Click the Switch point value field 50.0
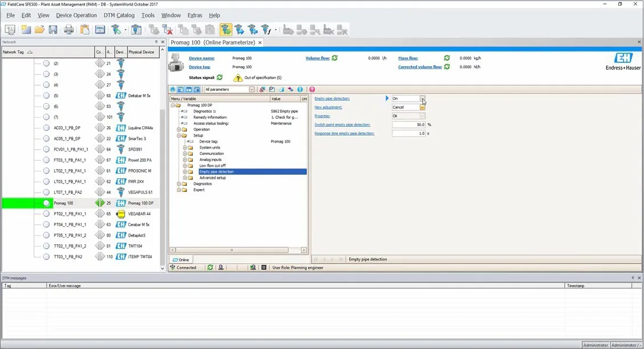This screenshot has width=644, height=349. 408,125
